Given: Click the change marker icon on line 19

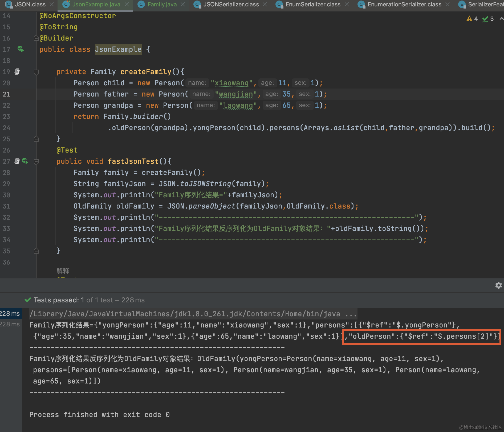Looking at the screenshot, I should pyautogui.click(x=17, y=71).
